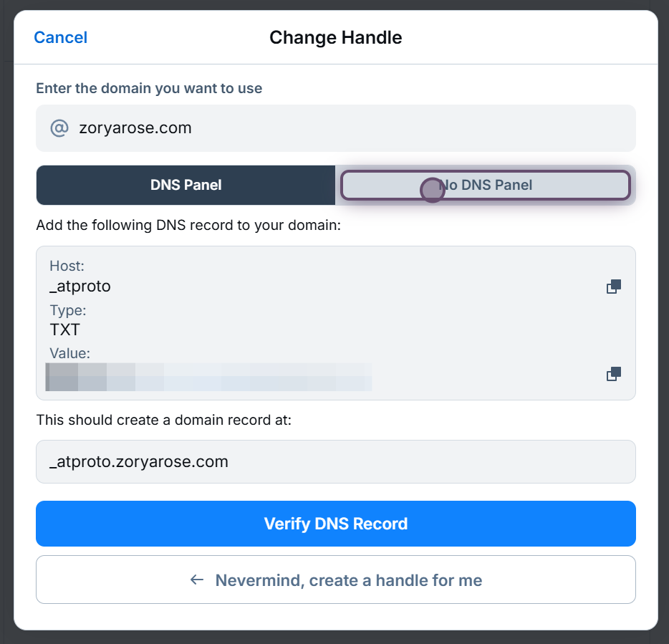
Task: Cancel the Change Handle dialog
Action: 61,37
